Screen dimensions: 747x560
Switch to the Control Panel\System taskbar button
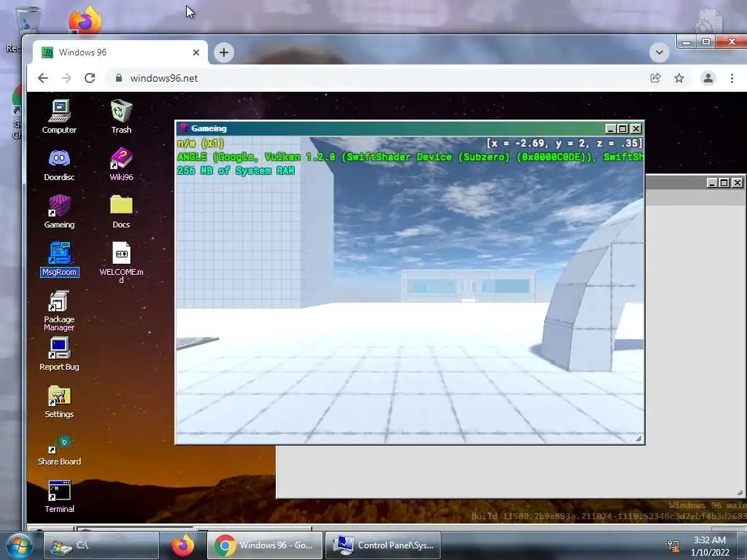pyautogui.click(x=382, y=545)
